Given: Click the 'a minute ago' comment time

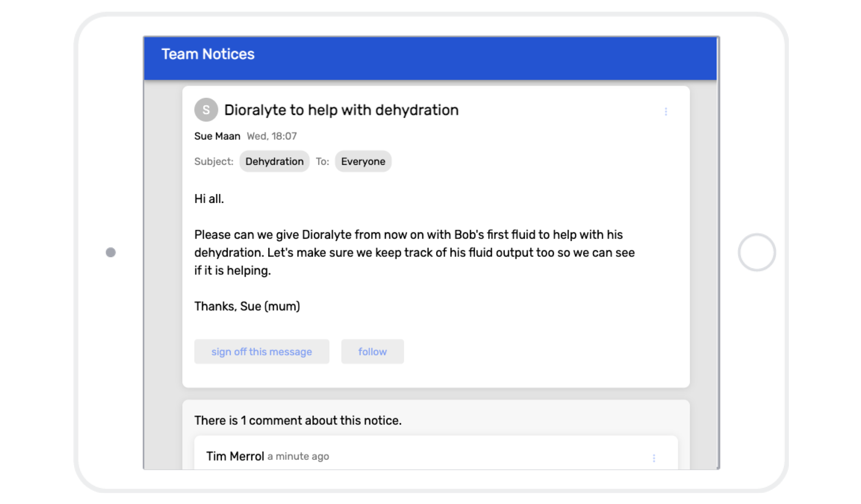Looking at the screenshot, I should [x=298, y=457].
